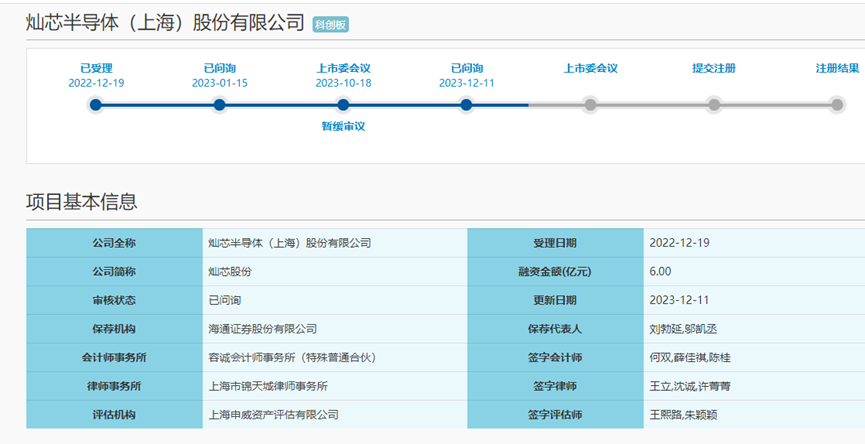Click the 已受理 timeline dot dated 2022-12-19
865x444 pixels.
coord(96,104)
